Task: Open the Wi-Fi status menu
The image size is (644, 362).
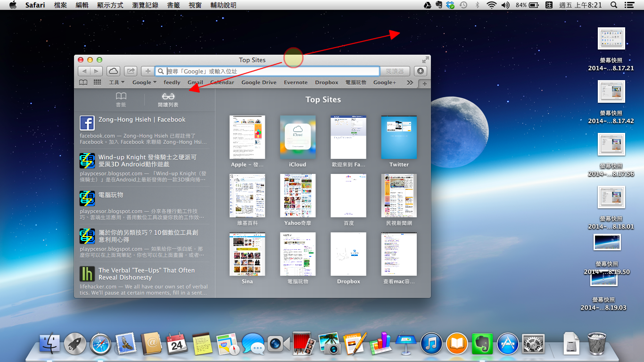Action: pos(492,5)
